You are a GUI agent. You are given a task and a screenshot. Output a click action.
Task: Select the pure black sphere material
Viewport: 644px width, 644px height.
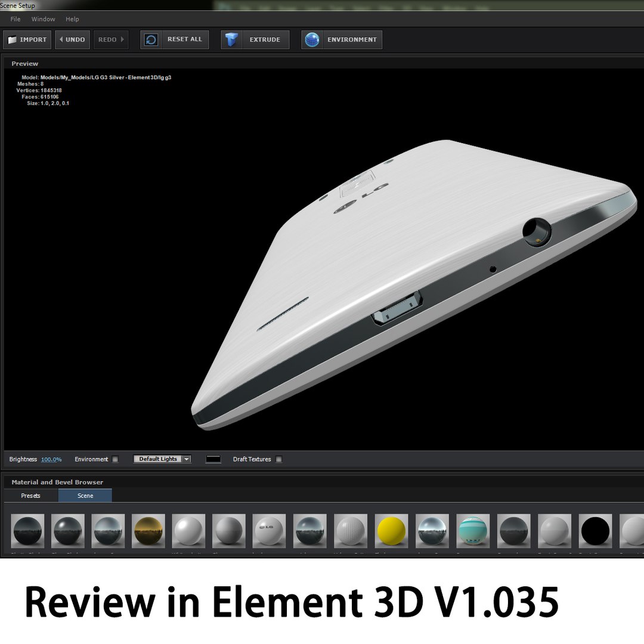tap(595, 531)
